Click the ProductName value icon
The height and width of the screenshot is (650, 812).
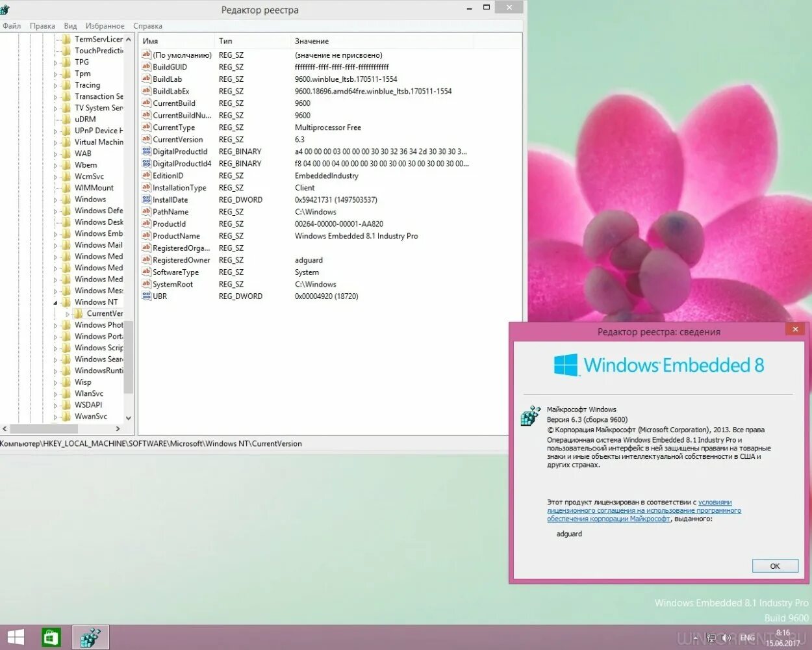[147, 236]
